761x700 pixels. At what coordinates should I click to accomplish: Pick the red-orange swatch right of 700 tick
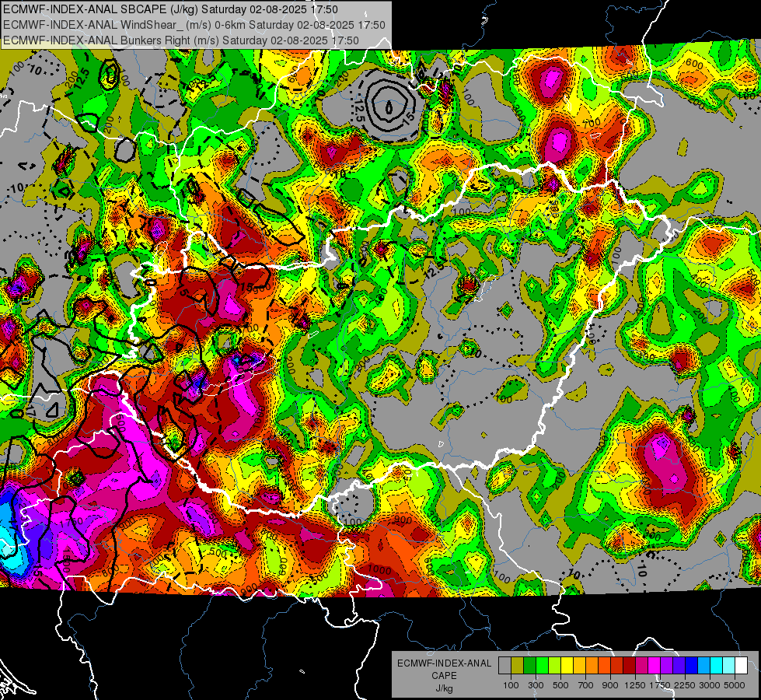click(x=604, y=665)
